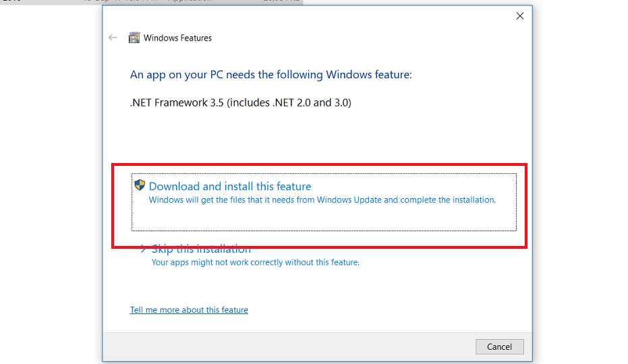Select "Download and install this feature"
628x364 pixels.
coord(230,187)
